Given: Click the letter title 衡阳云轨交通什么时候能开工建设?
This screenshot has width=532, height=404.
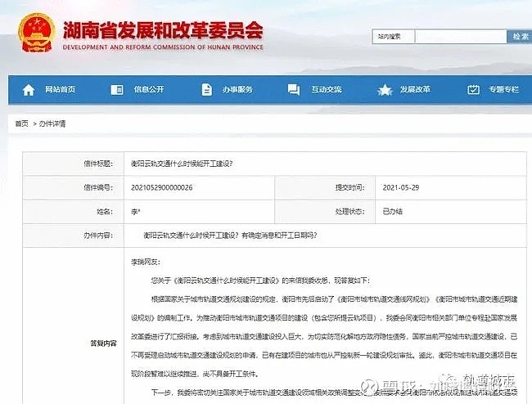Looking at the screenshot, I should pos(182,164).
